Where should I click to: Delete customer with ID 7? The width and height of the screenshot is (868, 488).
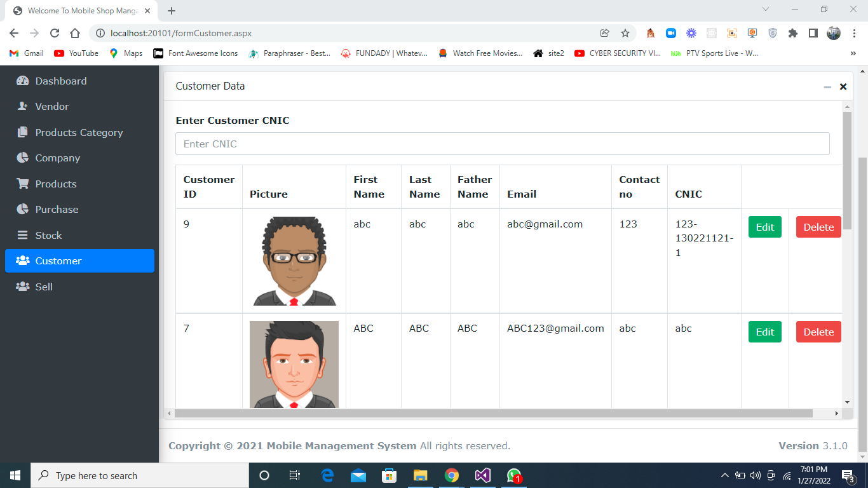(x=818, y=332)
